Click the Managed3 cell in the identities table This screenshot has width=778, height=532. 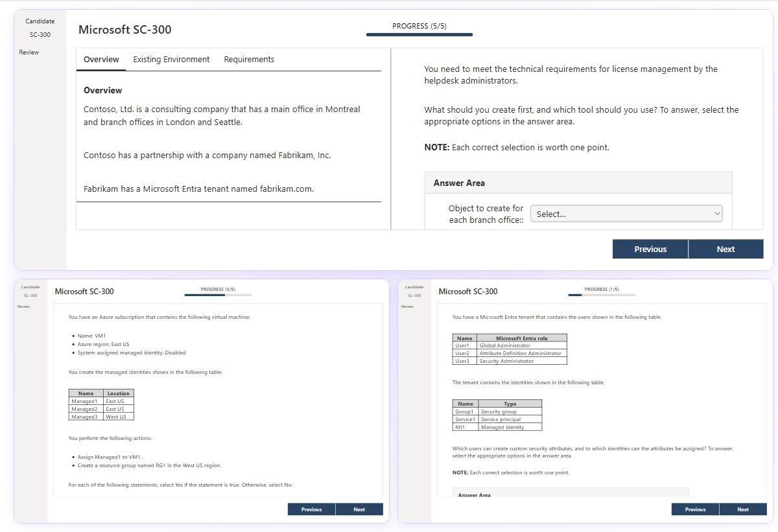tap(86, 417)
